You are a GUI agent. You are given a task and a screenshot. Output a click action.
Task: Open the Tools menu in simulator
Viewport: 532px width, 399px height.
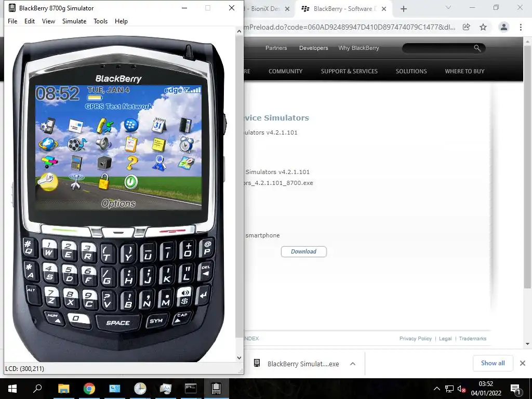click(x=100, y=21)
